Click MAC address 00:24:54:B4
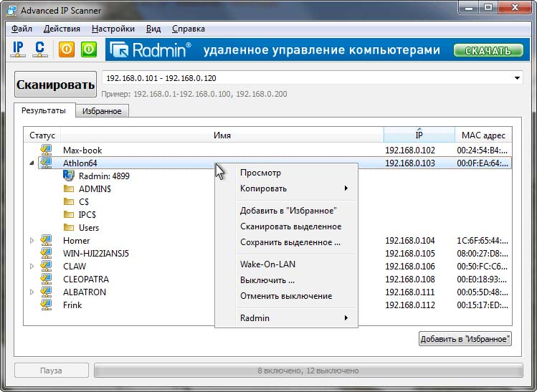The image size is (537, 392). (x=483, y=150)
